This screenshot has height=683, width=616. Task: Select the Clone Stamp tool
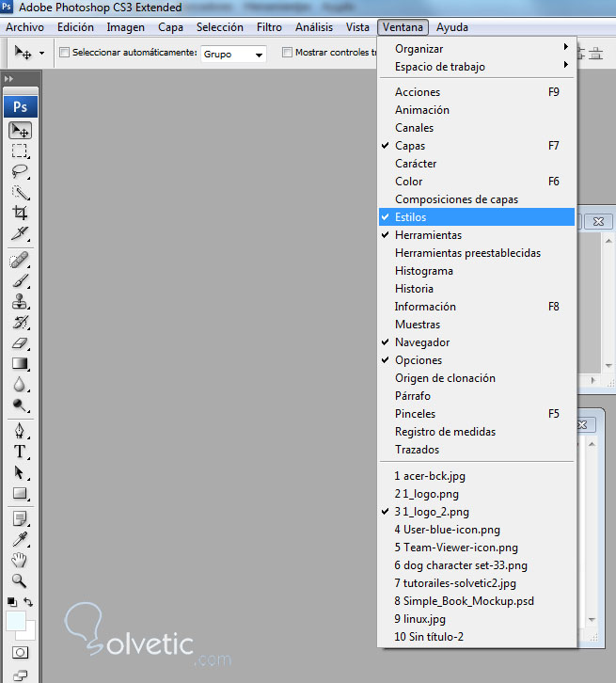pyautogui.click(x=20, y=301)
